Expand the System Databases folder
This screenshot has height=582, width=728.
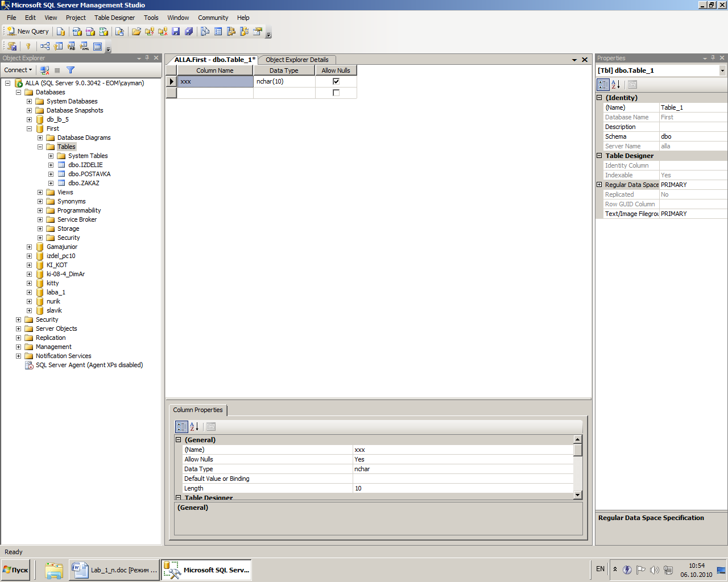point(29,101)
